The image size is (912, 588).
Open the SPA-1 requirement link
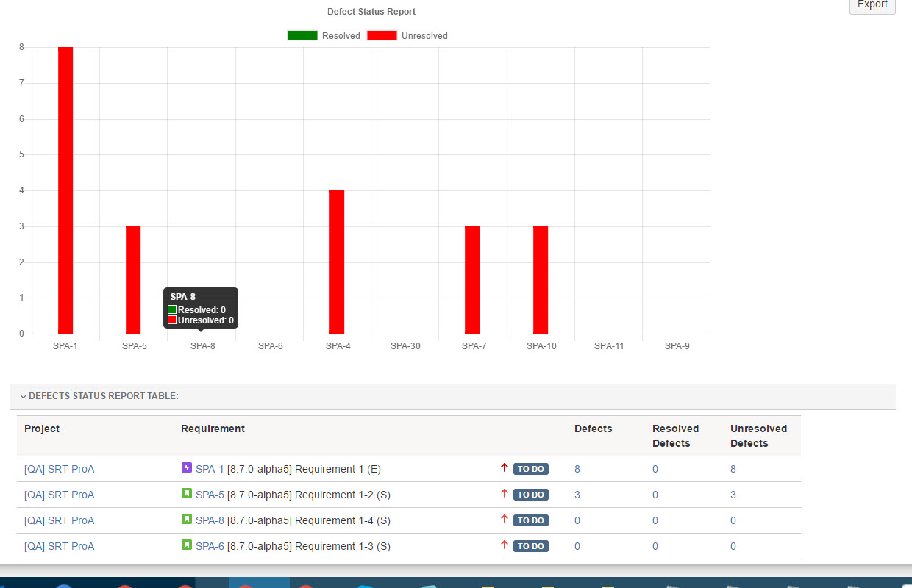[x=210, y=469]
